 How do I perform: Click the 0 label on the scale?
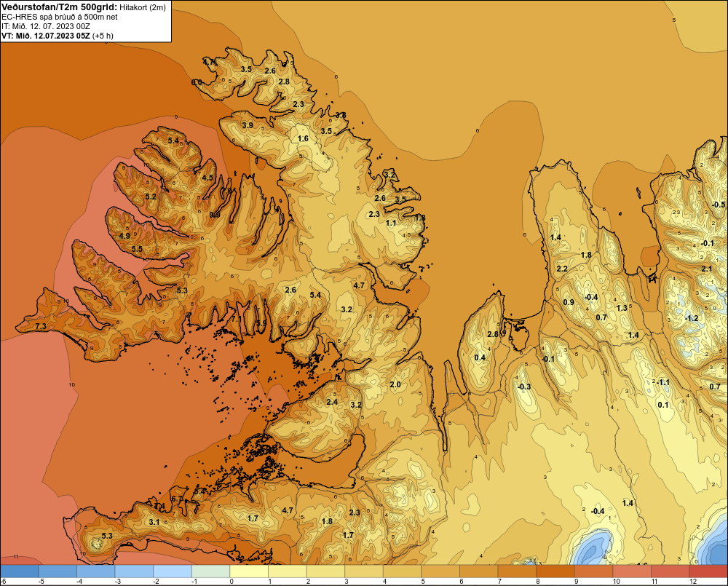pos(232,582)
